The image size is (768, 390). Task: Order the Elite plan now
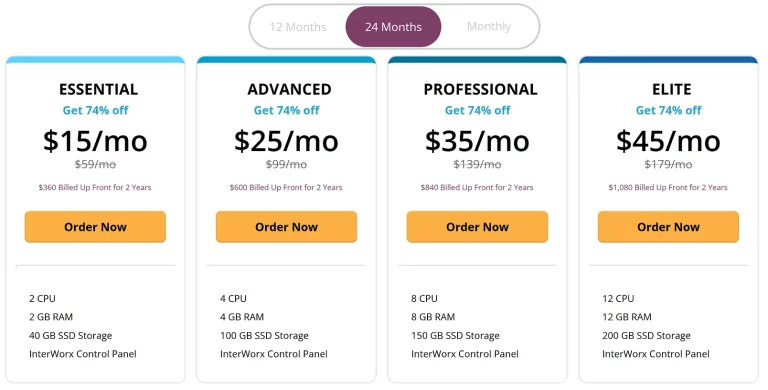click(669, 227)
